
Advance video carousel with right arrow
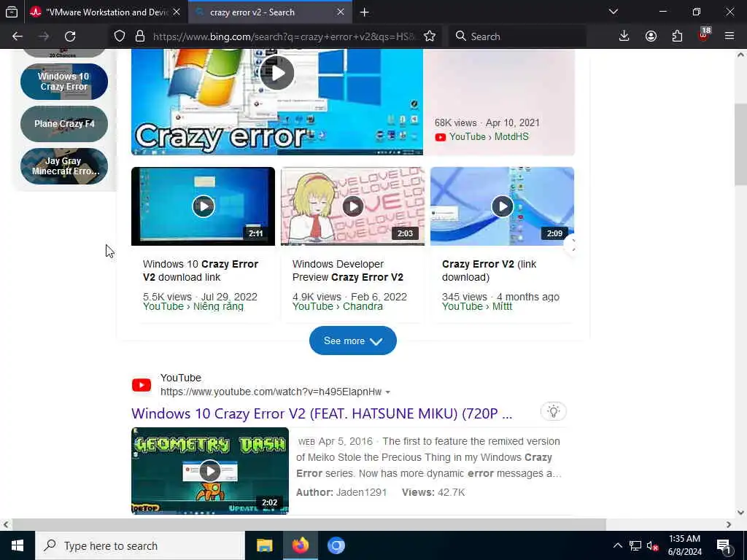pos(572,246)
